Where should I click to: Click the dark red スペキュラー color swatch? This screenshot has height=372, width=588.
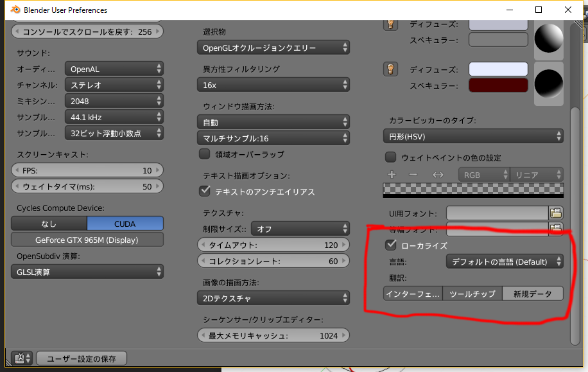tap(498, 85)
